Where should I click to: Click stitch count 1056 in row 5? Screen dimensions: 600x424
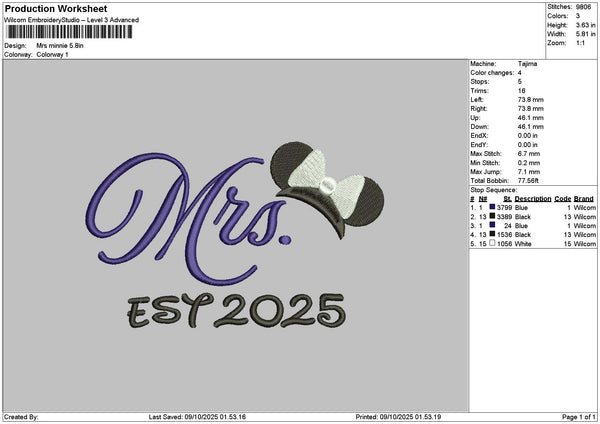(504, 244)
